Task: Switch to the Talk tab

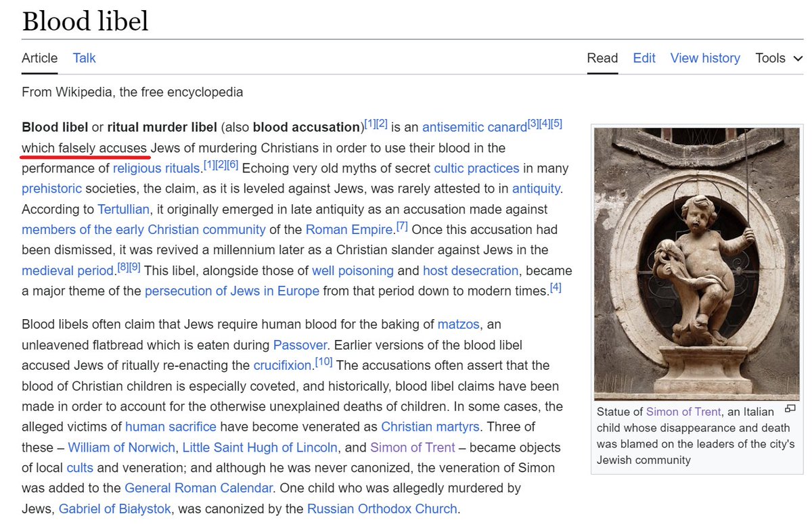Action: [85, 58]
